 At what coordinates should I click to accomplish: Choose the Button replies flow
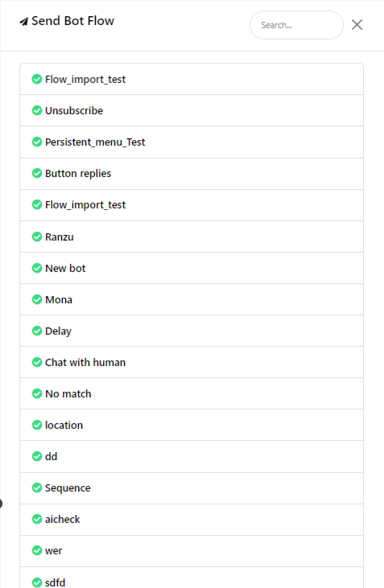pyautogui.click(x=192, y=174)
